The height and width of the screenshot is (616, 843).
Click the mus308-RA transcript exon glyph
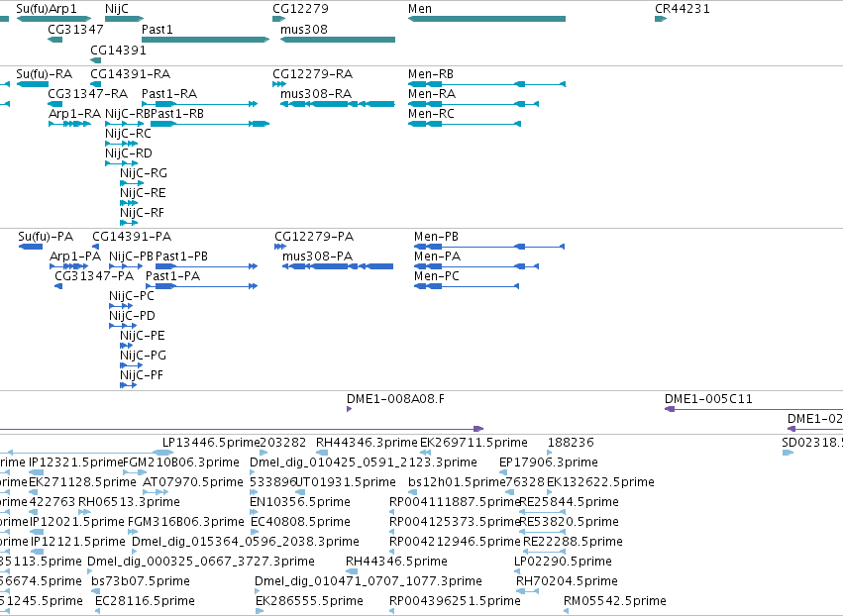point(338,104)
